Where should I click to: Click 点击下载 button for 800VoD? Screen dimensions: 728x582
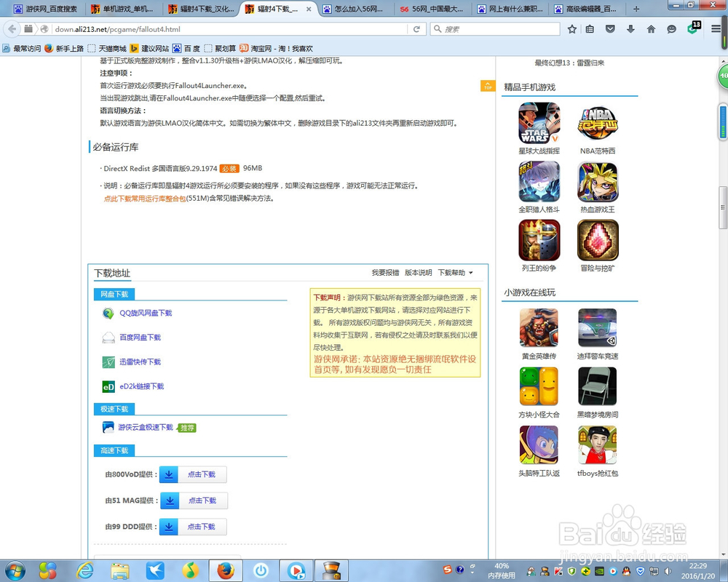point(193,474)
